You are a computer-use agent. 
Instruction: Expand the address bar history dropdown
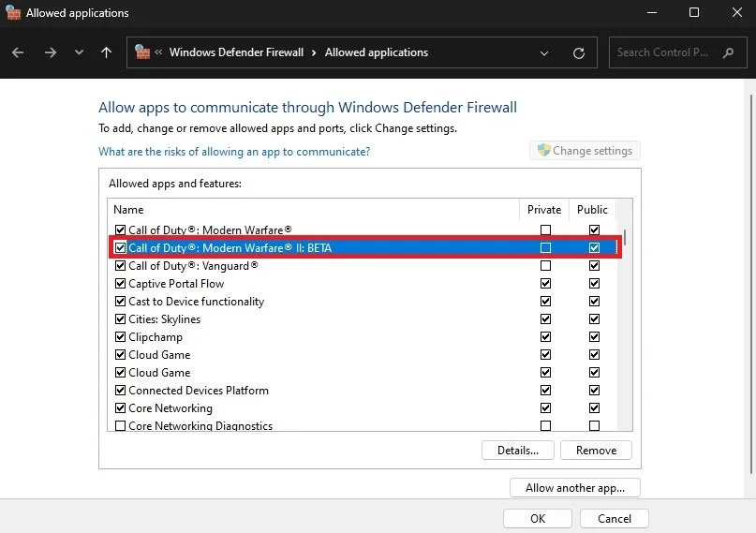point(544,53)
